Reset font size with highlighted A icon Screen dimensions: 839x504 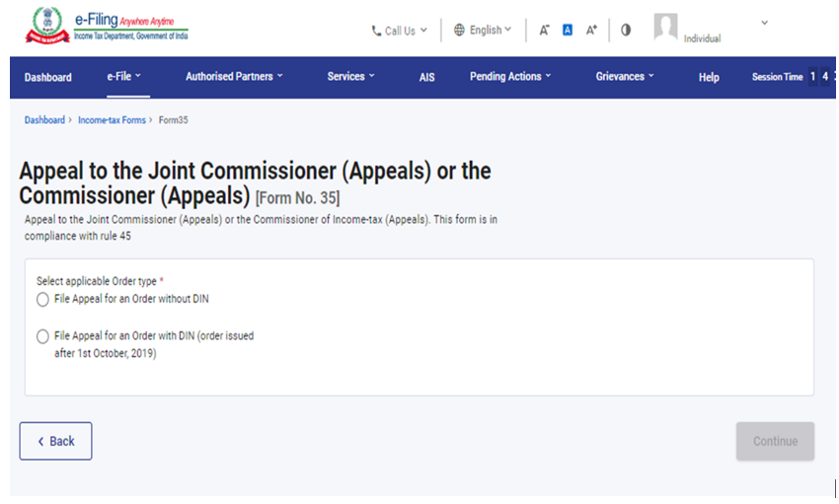click(x=568, y=30)
